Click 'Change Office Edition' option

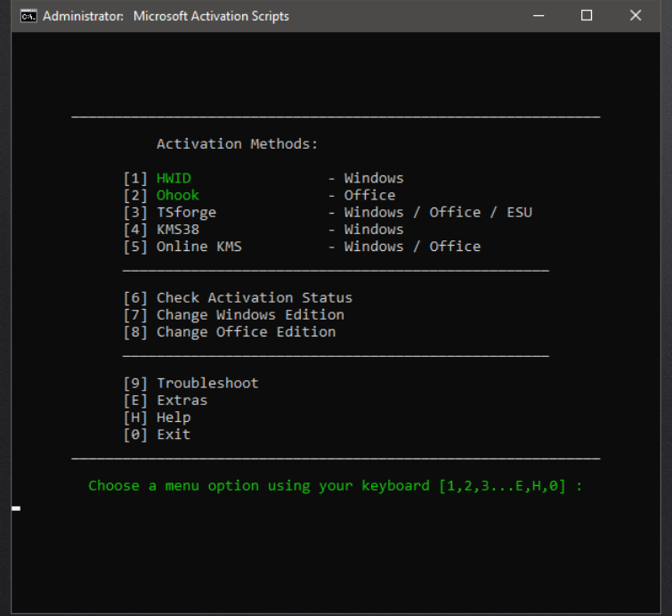coord(246,332)
